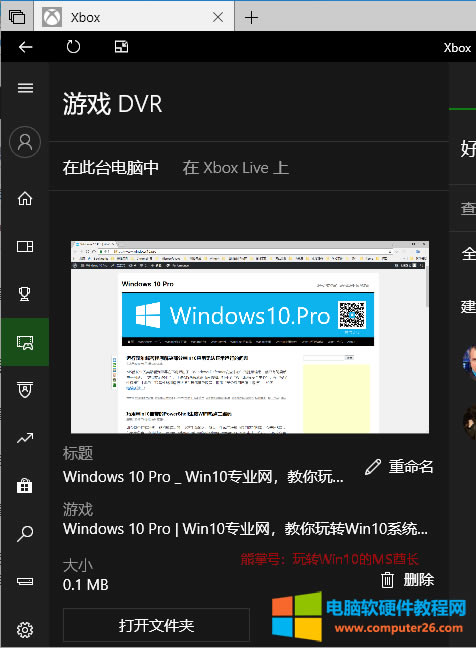Open the Search magnifier icon
This screenshot has width=476, height=648.
25,534
